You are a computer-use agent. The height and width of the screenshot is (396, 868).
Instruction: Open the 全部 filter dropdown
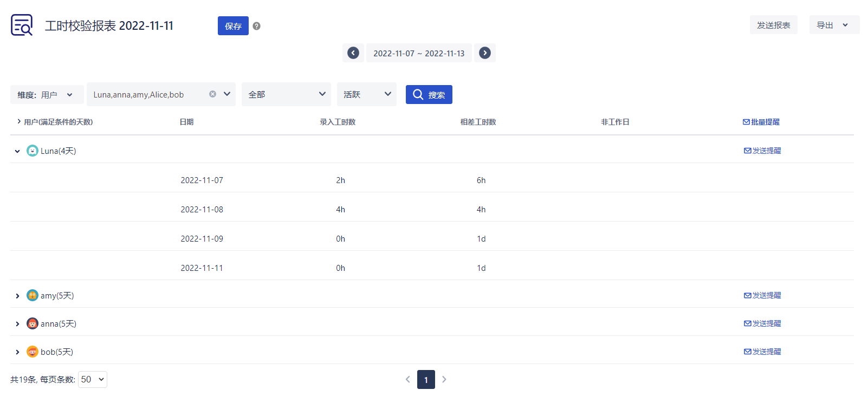click(286, 94)
